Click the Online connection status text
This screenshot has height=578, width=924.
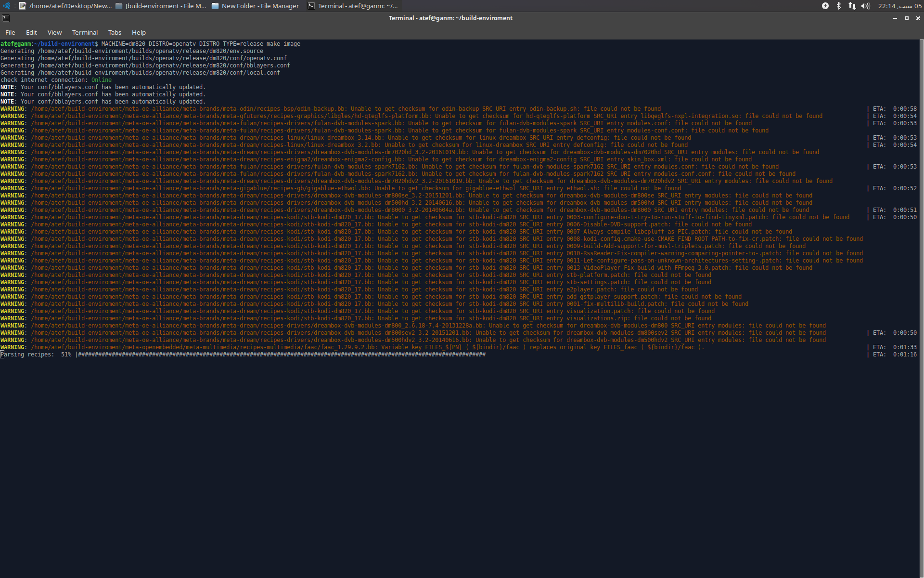[101, 79]
